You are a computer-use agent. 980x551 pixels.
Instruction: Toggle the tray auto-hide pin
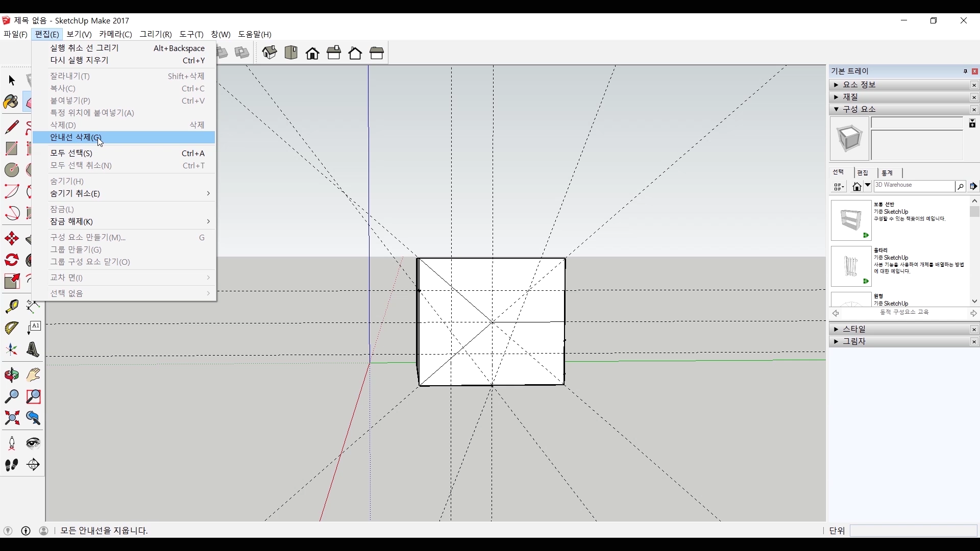(965, 71)
